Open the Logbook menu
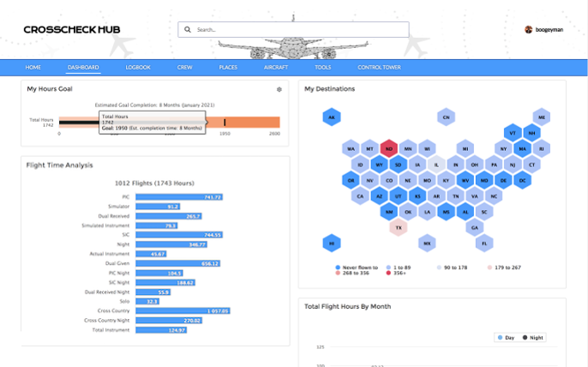Image resolution: width=588 pixels, height=367 pixels. pos(138,67)
